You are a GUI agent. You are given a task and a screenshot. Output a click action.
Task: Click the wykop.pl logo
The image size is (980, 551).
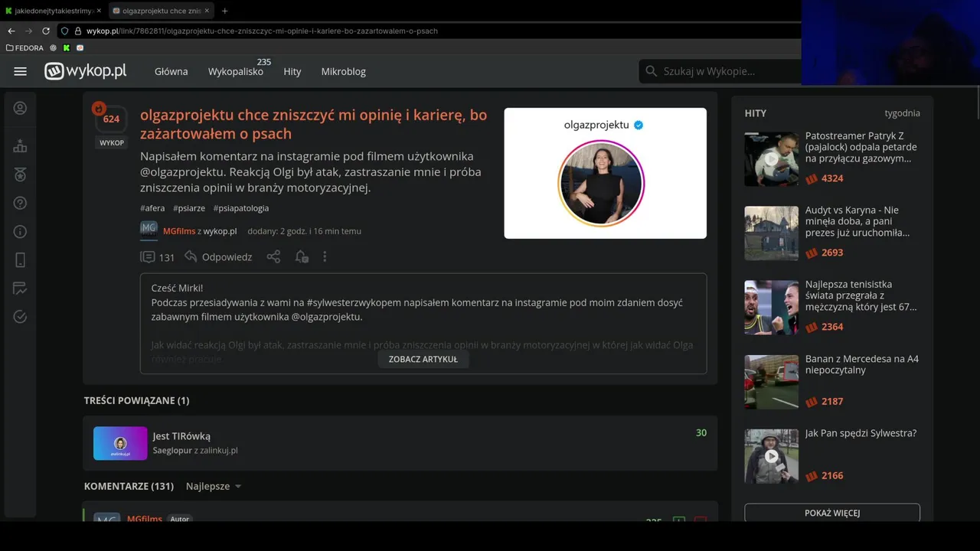86,71
